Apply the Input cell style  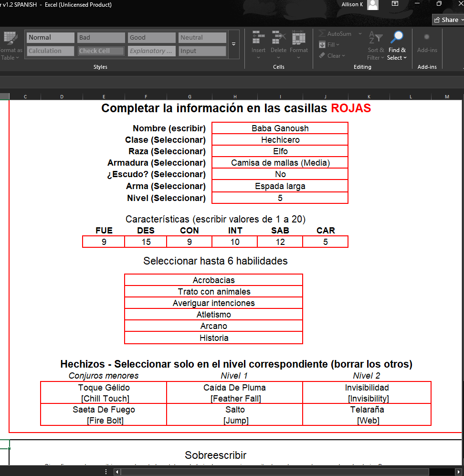tap(202, 51)
